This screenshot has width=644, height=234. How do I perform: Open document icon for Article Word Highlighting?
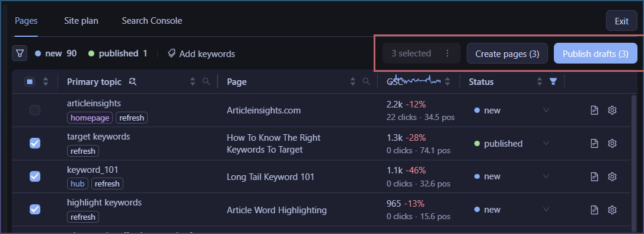pos(594,210)
